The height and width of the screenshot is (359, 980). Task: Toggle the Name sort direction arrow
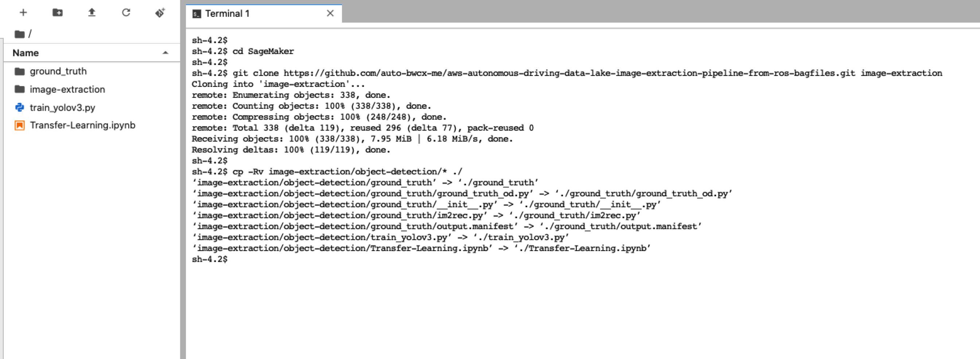[x=166, y=53]
